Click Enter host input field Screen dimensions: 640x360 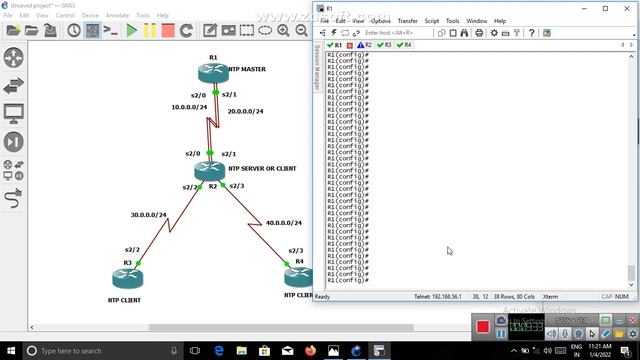[x=397, y=33]
